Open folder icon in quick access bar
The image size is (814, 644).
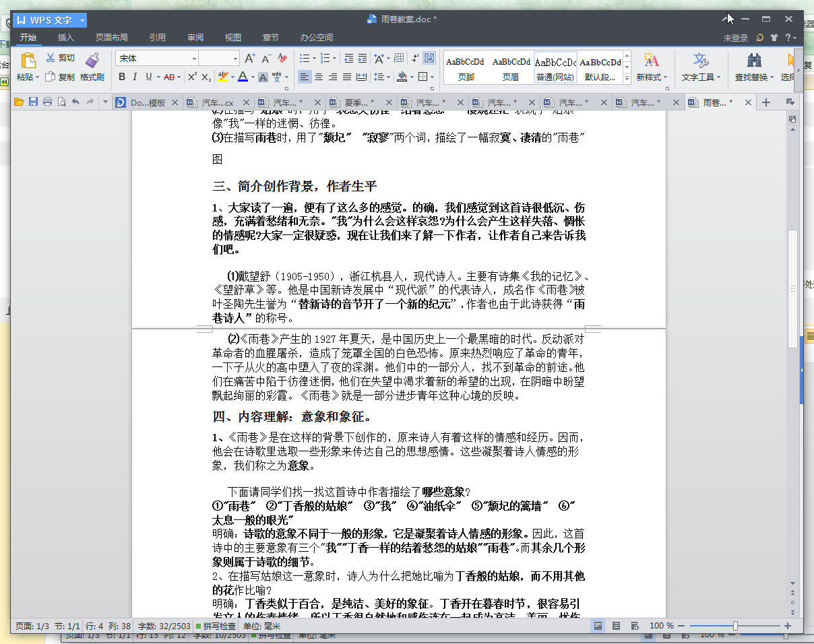pos(19,102)
